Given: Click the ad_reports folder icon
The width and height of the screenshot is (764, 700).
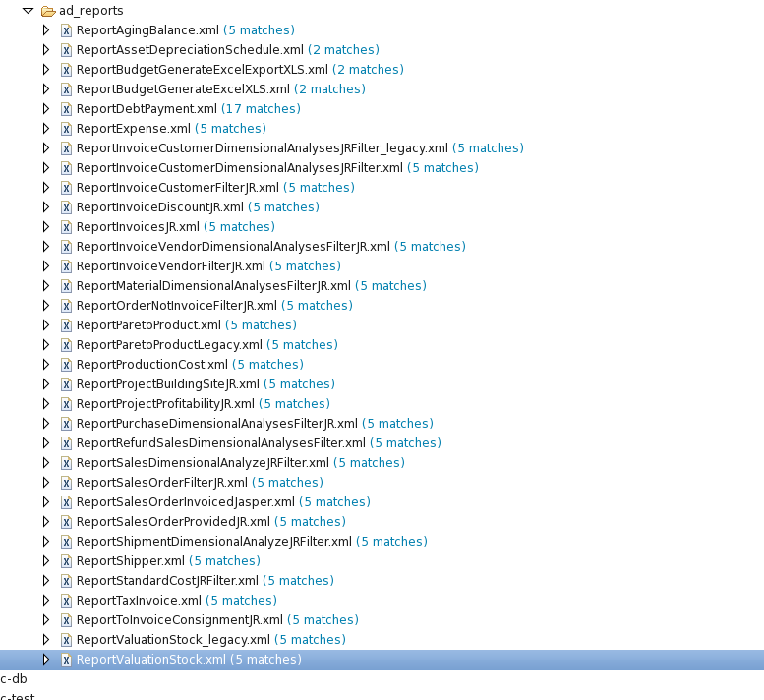Looking at the screenshot, I should coord(47,11).
